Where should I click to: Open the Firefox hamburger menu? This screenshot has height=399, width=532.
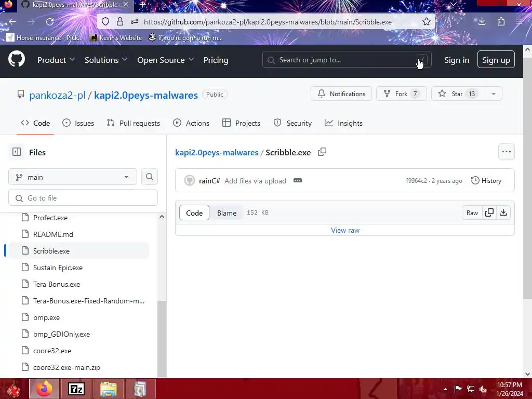520,22
